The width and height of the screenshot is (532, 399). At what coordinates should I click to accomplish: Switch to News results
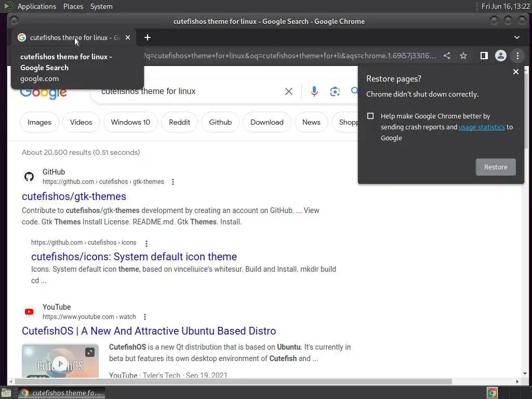(311, 122)
